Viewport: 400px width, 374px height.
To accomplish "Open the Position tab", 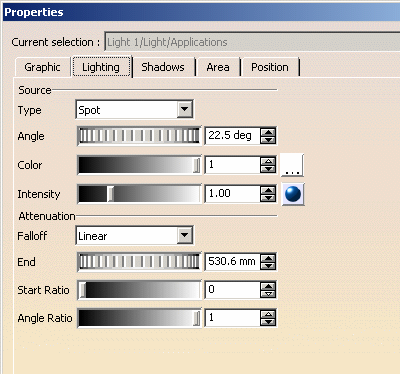I will click(x=270, y=67).
